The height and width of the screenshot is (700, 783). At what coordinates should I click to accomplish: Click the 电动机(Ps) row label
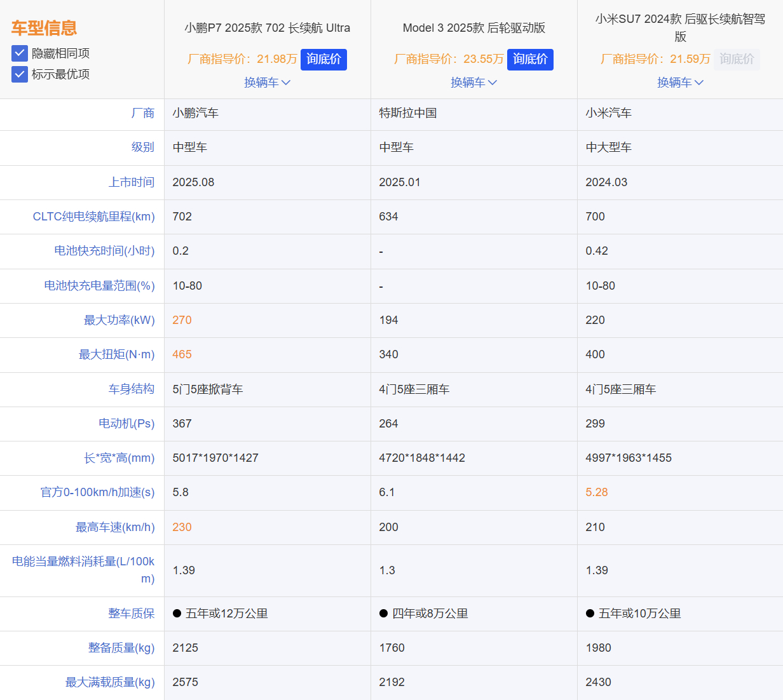tap(126, 424)
